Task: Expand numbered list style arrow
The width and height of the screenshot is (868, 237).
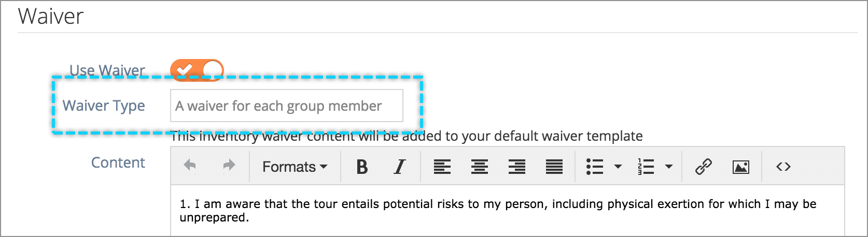Action: (669, 167)
